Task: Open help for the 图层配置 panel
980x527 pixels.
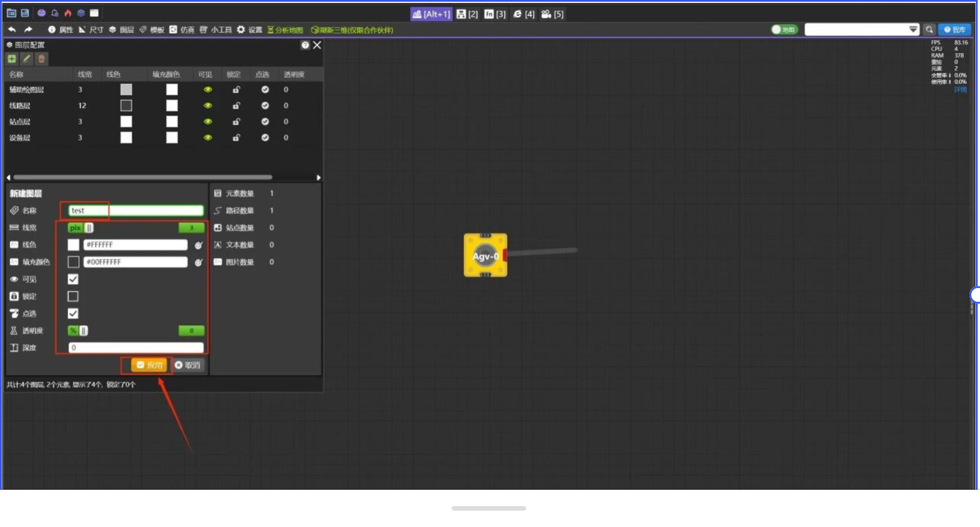Action: [x=305, y=45]
